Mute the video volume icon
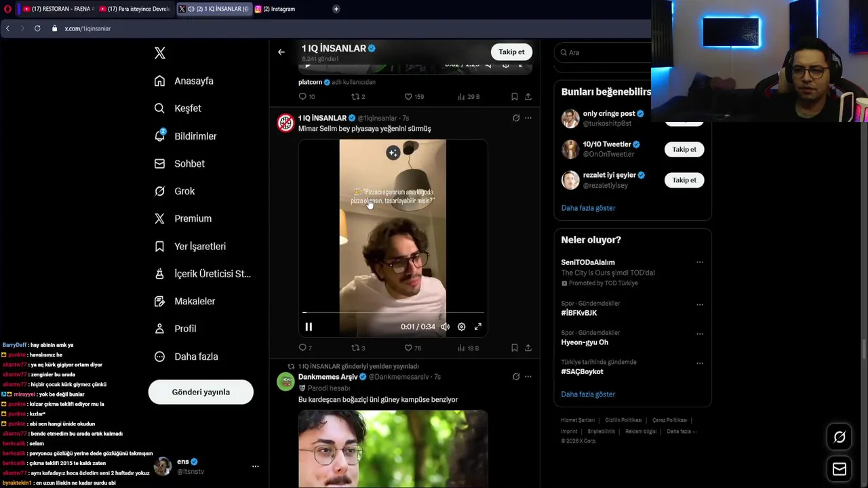The height and width of the screenshot is (488, 868). tap(445, 327)
